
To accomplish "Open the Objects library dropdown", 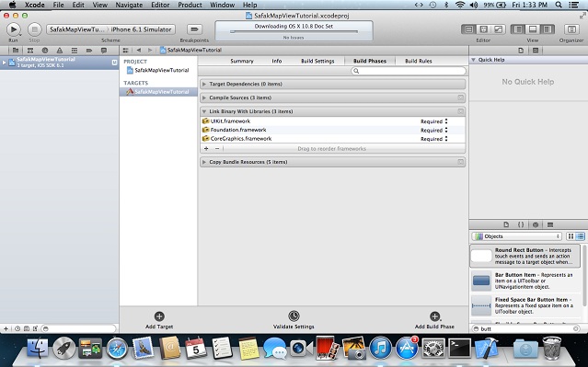I will pos(516,236).
